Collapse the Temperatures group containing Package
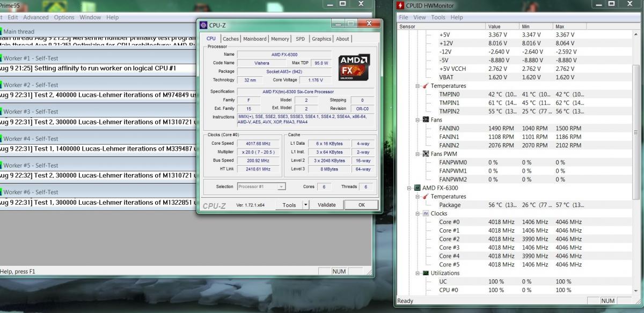644x313 pixels. (x=418, y=197)
